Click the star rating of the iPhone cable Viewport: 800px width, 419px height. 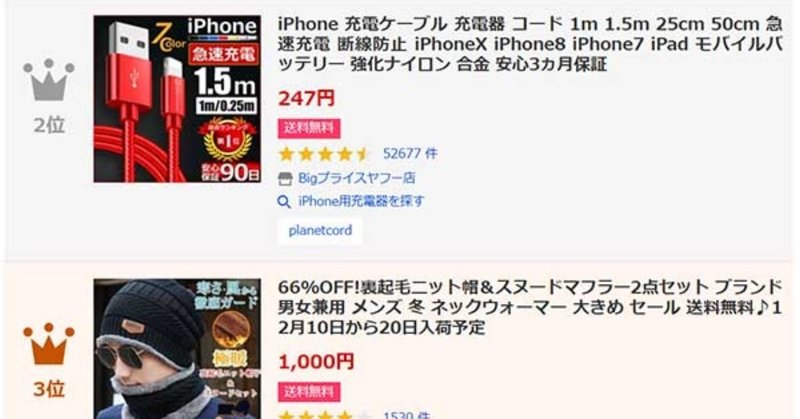[x=324, y=154]
